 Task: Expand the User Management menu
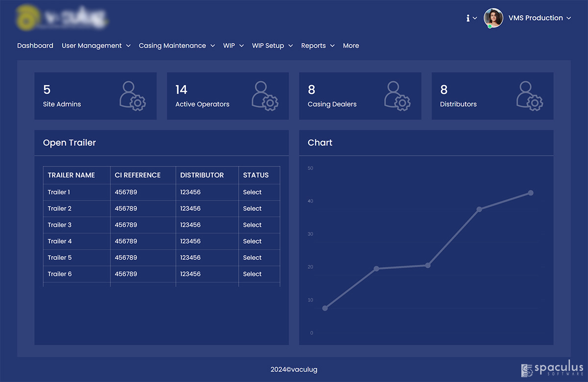[96, 46]
